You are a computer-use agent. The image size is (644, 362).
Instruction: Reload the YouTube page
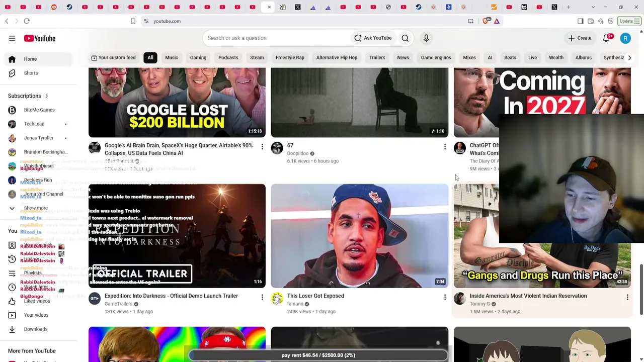(27, 21)
